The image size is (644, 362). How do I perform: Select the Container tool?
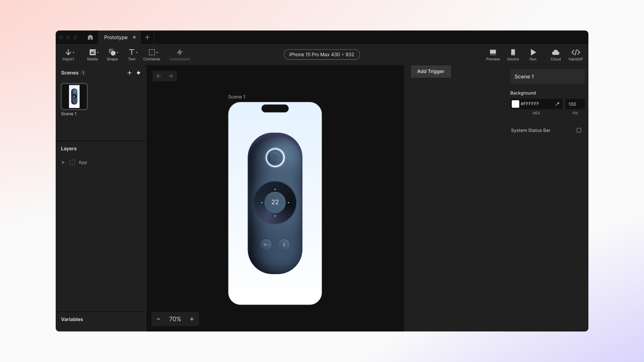point(152,54)
